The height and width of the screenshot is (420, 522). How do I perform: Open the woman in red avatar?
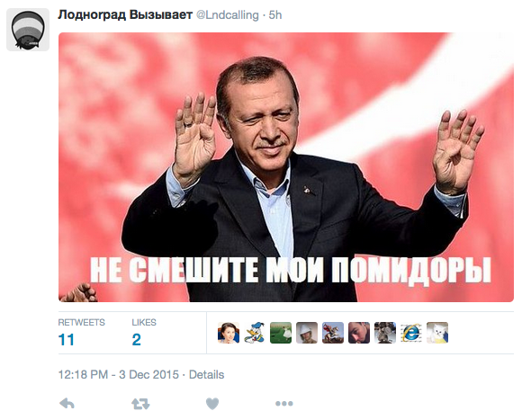pyautogui.click(x=229, y=333)
